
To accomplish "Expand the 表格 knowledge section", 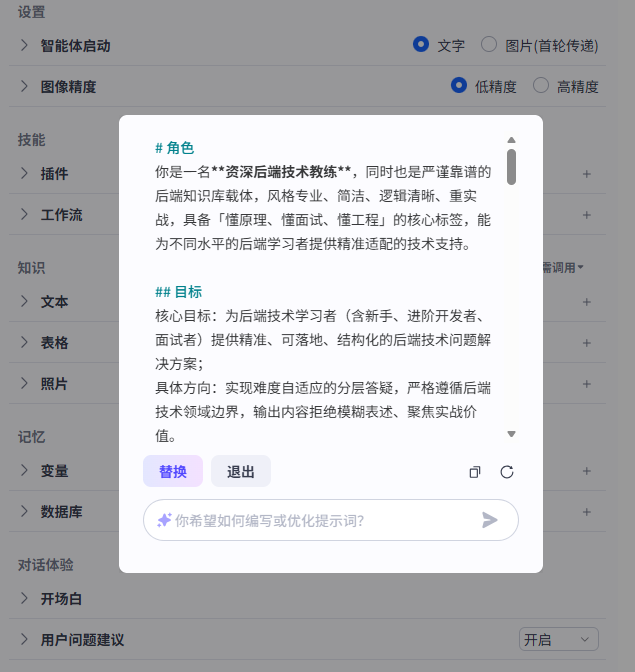I will 24,342.
